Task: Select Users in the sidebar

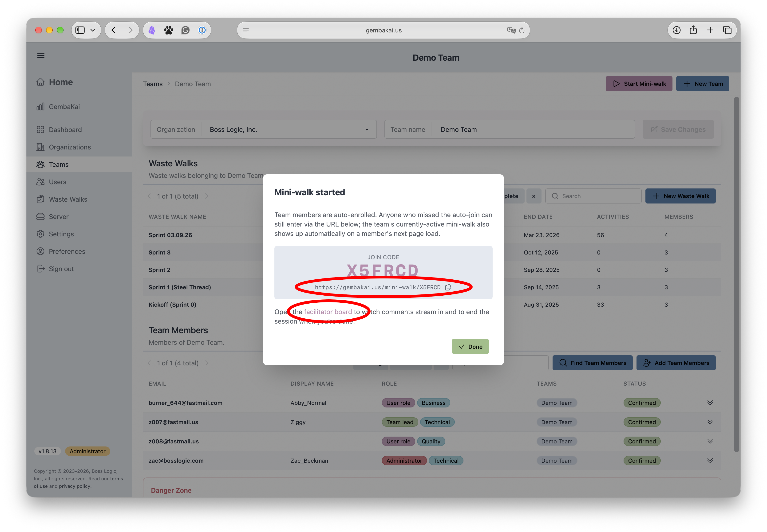Action: coord(57,182)
